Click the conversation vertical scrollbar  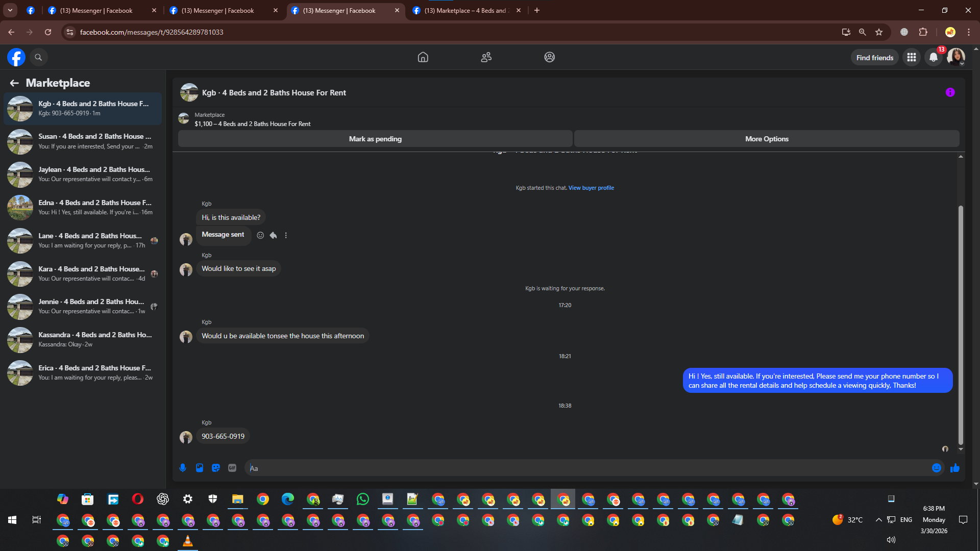961,324
